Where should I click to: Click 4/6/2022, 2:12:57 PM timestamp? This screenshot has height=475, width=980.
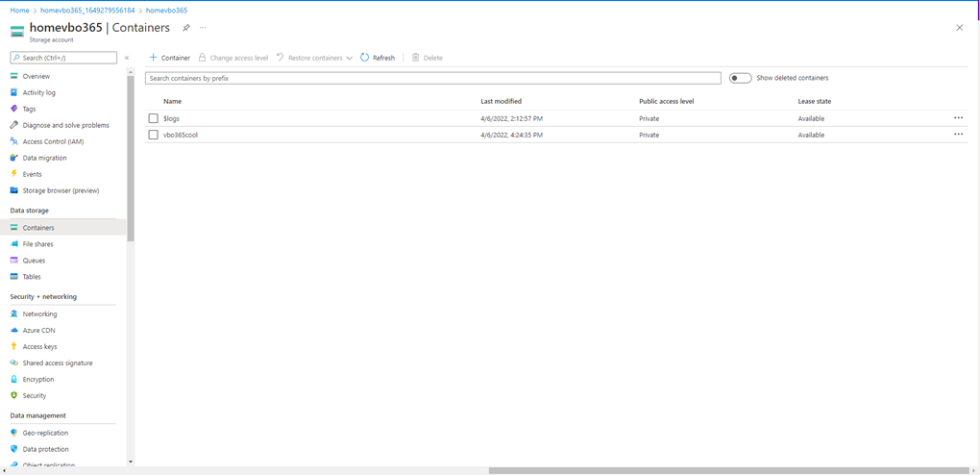(512, 119)
